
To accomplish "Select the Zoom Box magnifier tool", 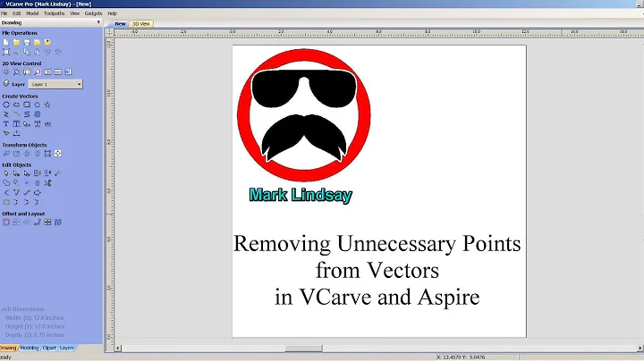I will click(x=16, y=72).
